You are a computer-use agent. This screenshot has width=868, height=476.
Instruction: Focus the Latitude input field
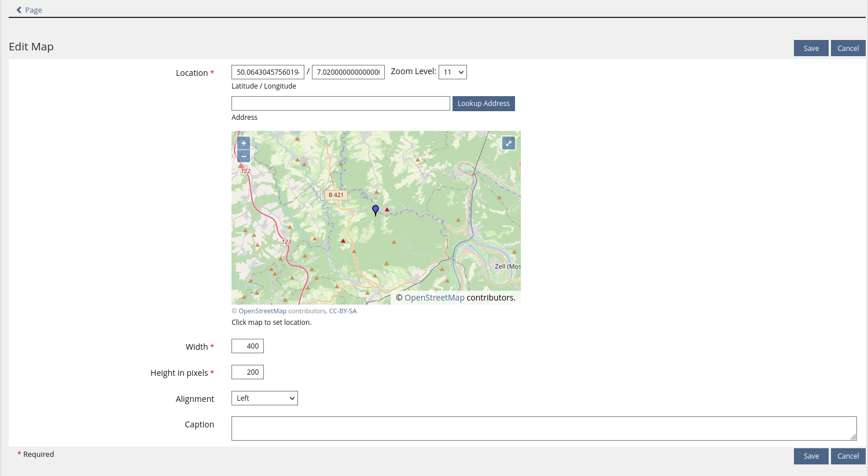[x=268, y=72]
